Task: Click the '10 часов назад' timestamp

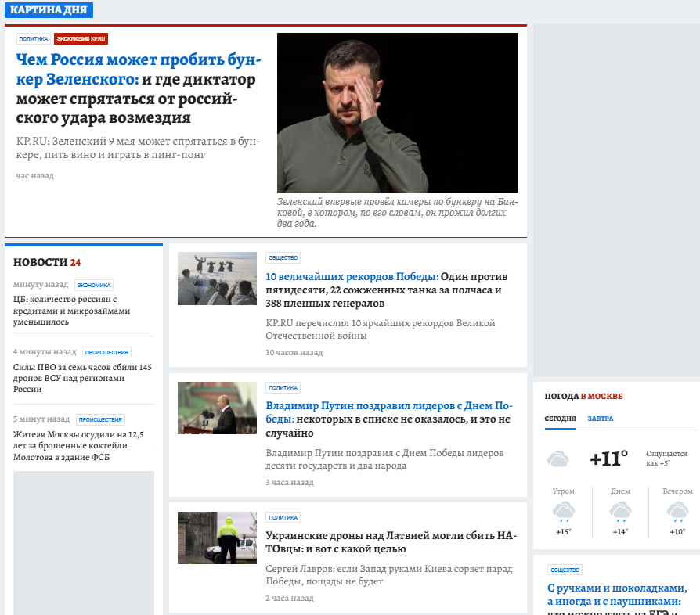Action: [294, 352]
